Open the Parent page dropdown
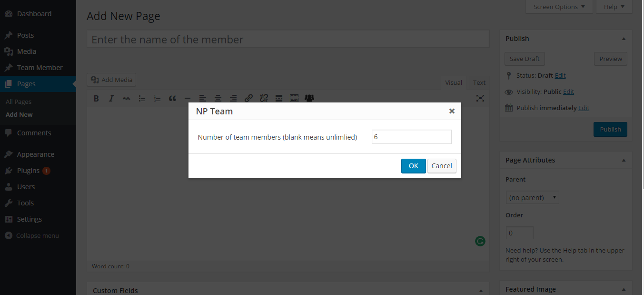Image resolution: width=644 pixels, height=295 pixels. click(532, 197)
